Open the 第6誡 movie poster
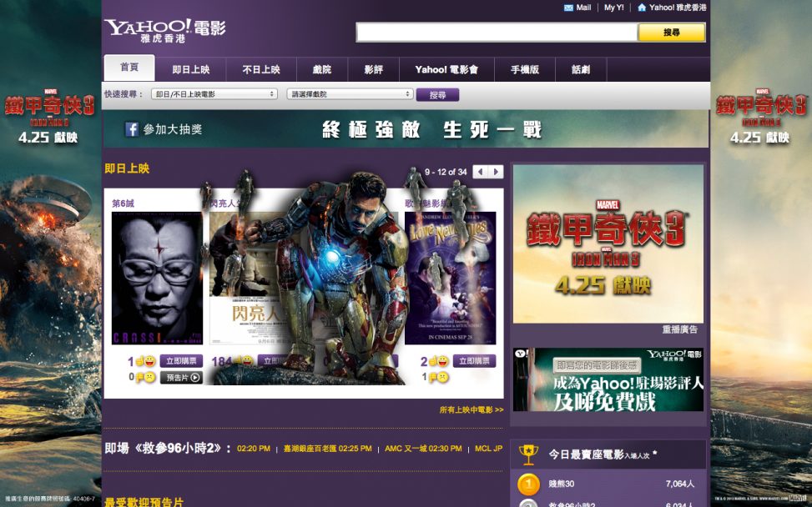 [158, 279]
